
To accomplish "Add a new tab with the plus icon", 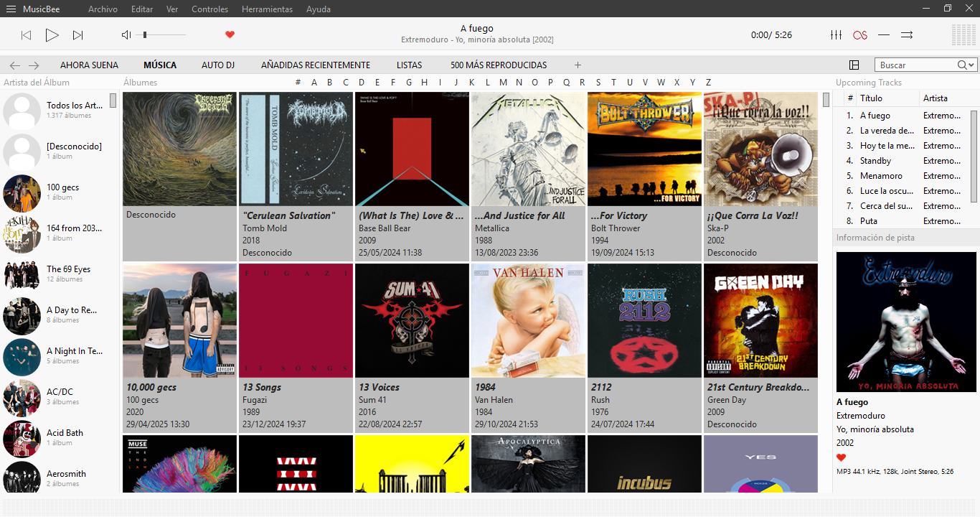I will click(578, 65).
